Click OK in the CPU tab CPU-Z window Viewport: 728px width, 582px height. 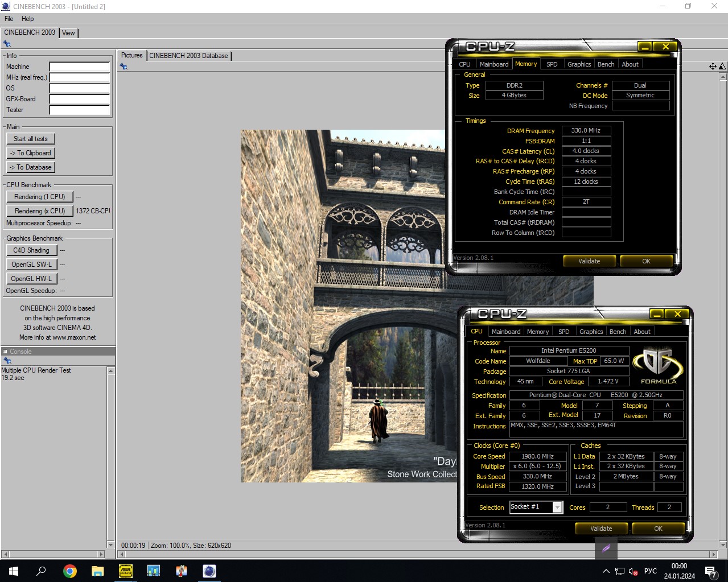[x=658, y=529]
